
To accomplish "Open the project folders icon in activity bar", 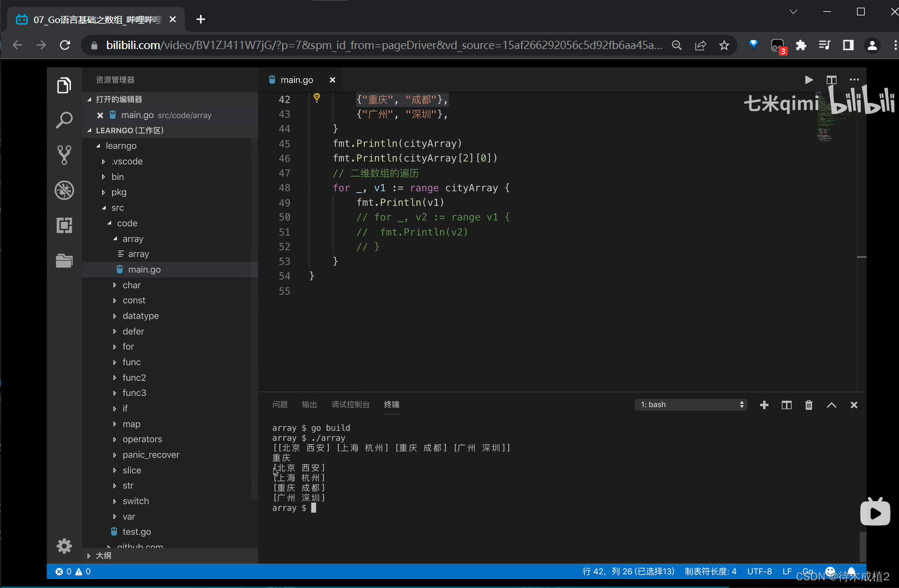I will [x=64, y=261].
